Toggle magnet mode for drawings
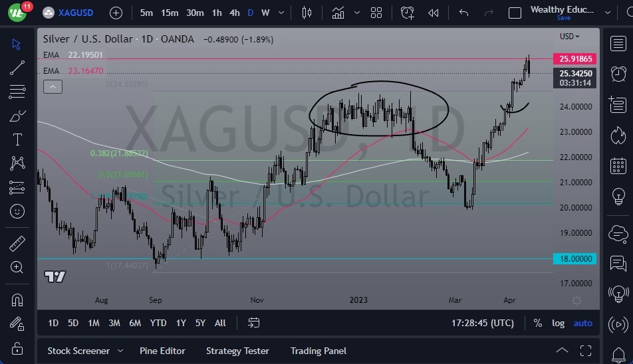Screen dimensions: 633x364 [x=17, y=300]
